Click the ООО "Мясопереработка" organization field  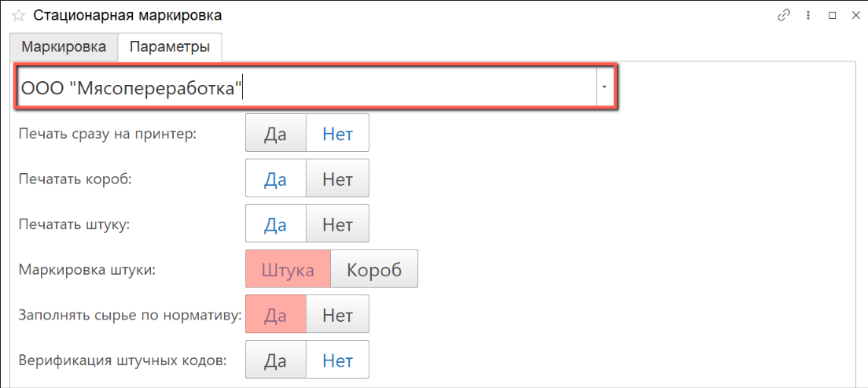coord(307,87)
